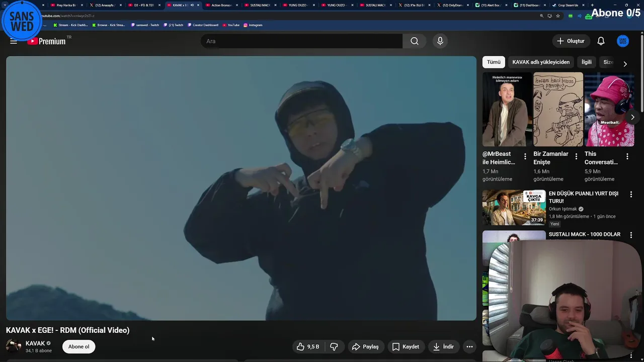644x362 pixels.
Task: Select the İlgili filter chip
Action: pos(587,62)
